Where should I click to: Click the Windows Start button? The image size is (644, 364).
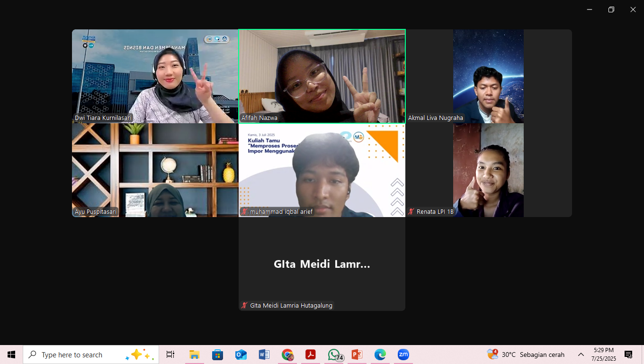click(x=11, y=355)
